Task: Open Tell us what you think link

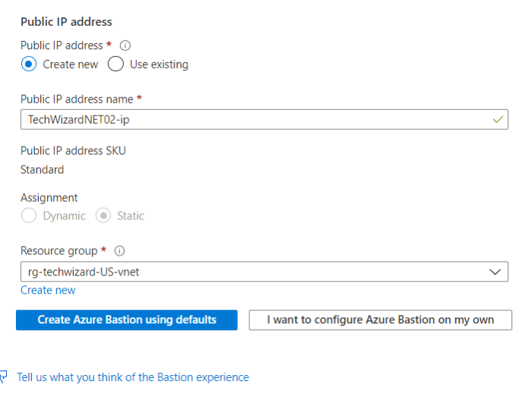Action: pos(133,377)
